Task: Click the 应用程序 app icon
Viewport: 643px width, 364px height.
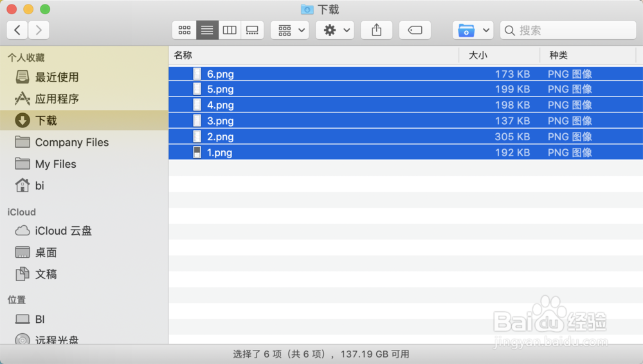Action: 22,98
